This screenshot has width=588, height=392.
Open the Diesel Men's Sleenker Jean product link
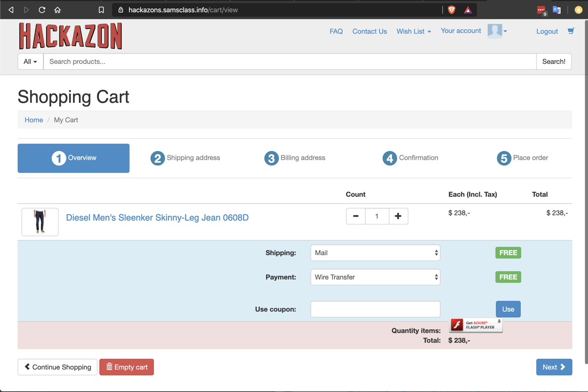(157, 218)
